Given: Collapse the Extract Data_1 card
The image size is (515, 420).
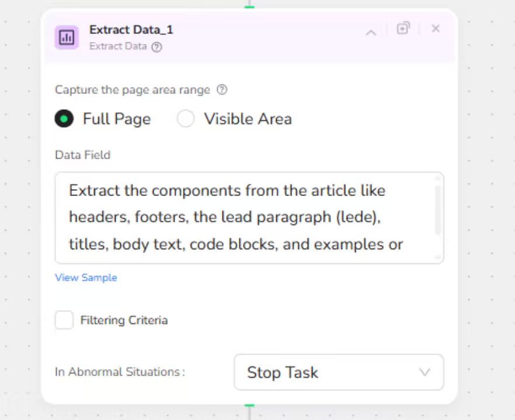Looking at the screenshot, I should click(371, 33).
